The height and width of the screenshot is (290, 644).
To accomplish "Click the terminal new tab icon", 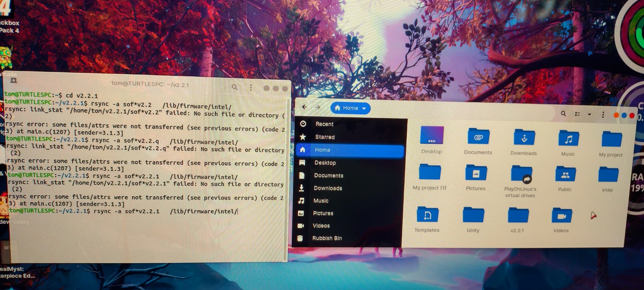I will pyautogui.click(x=14, y=80).
